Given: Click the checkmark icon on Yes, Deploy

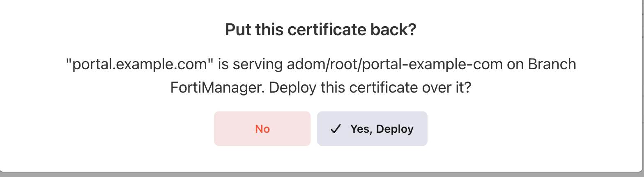Looking at the screenshot, I should point(336,129).
